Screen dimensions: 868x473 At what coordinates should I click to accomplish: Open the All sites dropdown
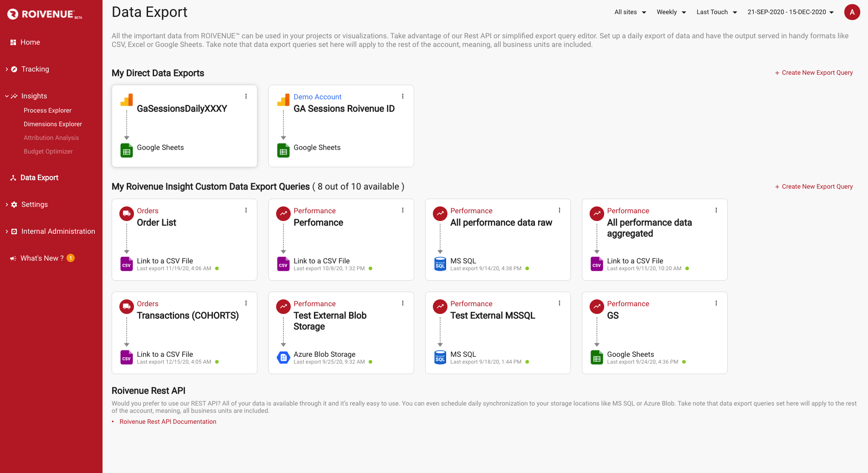click(x=630, y=12)
